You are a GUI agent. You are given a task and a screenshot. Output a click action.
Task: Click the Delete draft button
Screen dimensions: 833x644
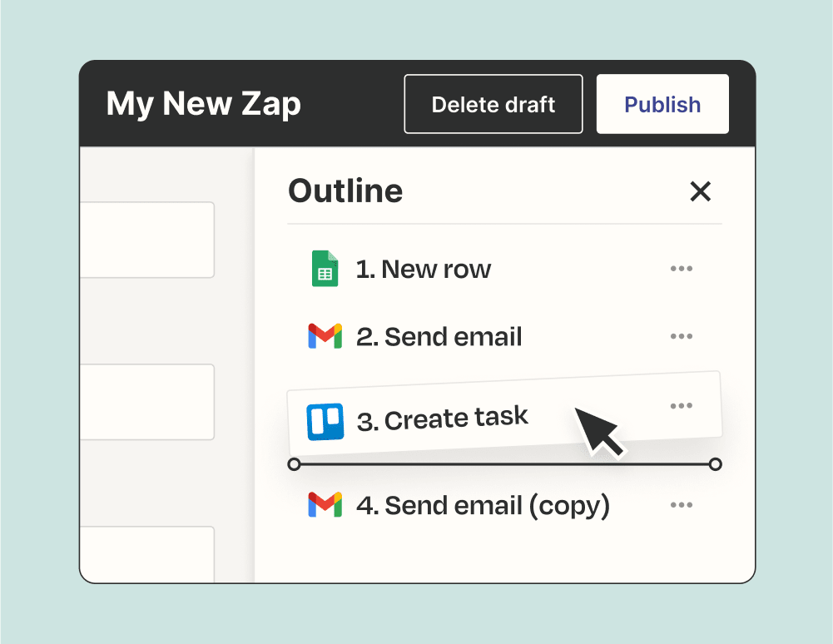493,104
